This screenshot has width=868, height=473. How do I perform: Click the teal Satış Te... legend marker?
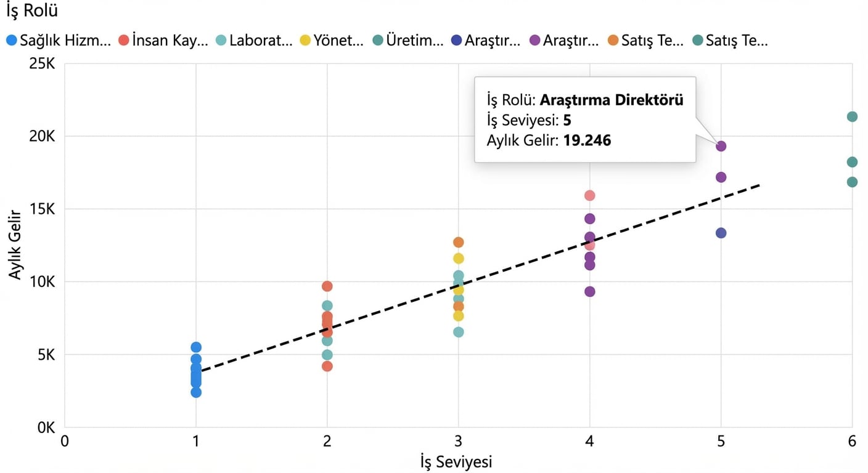[x=697, y=41]
